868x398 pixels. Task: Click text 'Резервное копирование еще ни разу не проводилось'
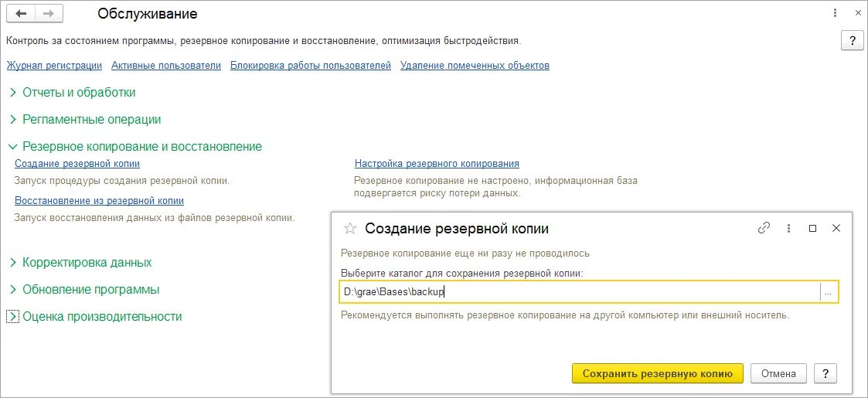click(x=465, y=253)
